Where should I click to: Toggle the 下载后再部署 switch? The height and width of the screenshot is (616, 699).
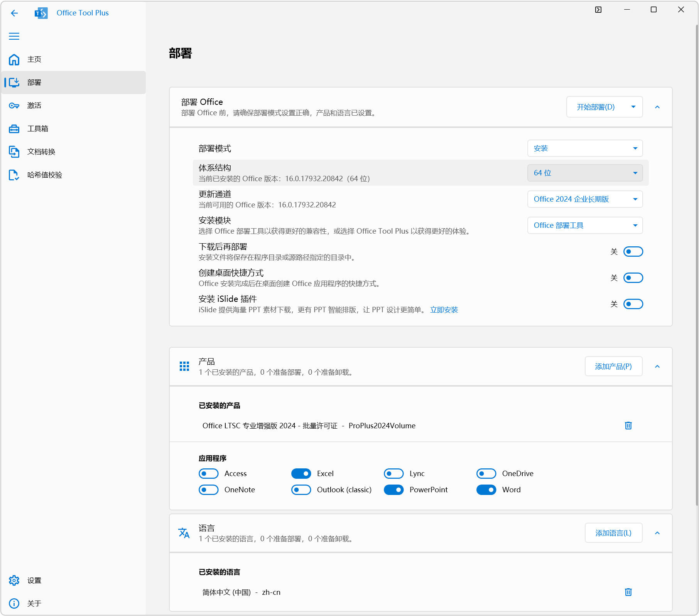tap(633, 252)
